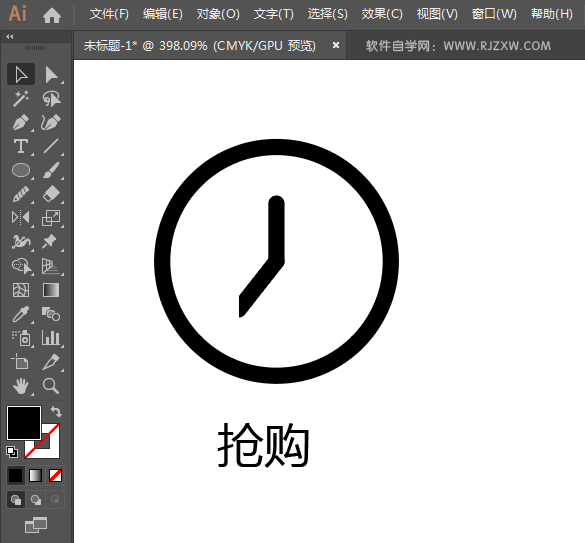Select the Curvature tool
Viewport: 585px width, 543px height.
[x=51, y=122]
